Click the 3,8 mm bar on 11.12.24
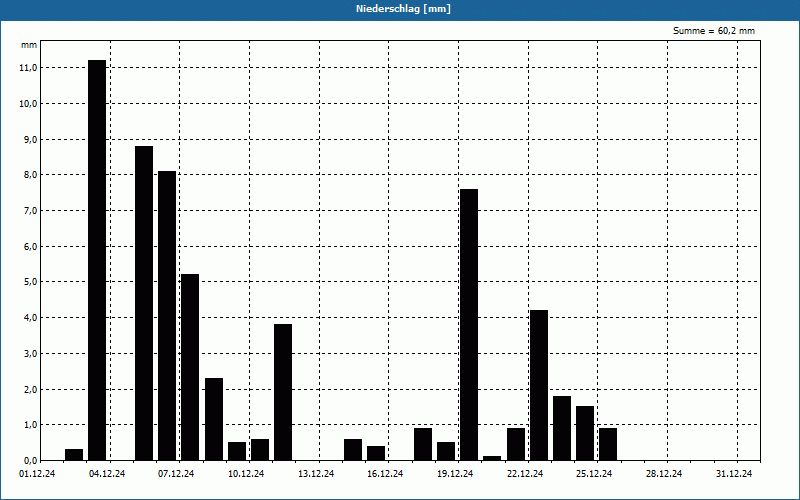Screen dimensions: 800x500 coord(283,392)
